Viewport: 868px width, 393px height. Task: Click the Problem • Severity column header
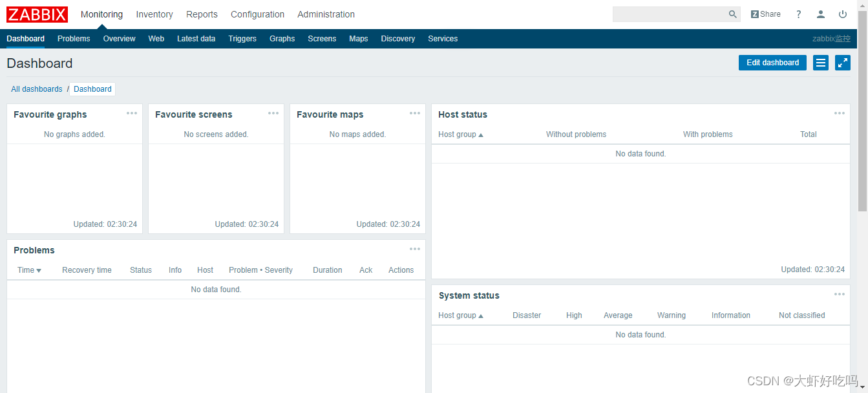coord(260,270)
